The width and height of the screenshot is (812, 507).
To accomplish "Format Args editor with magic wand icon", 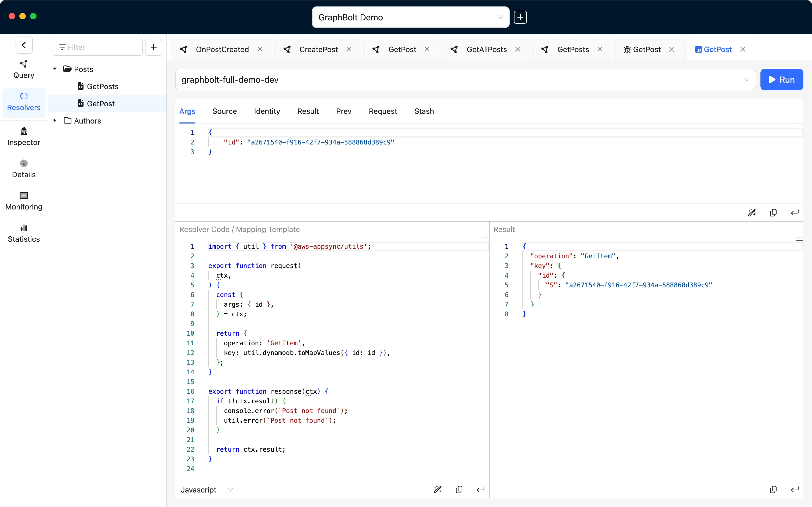I will point(752,213).
